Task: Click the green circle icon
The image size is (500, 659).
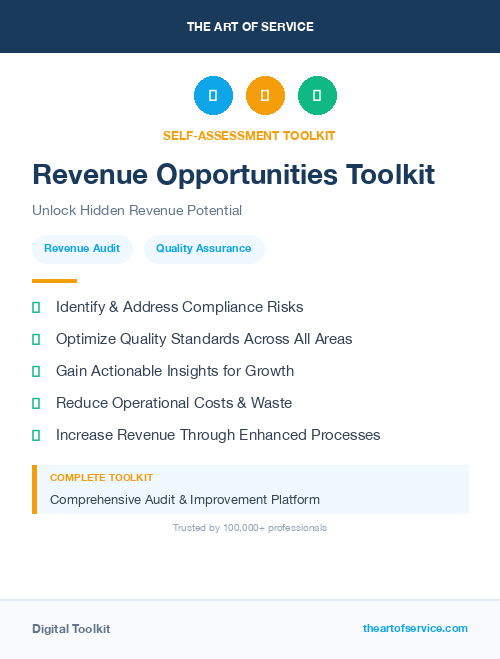Action: pos(317,95)
